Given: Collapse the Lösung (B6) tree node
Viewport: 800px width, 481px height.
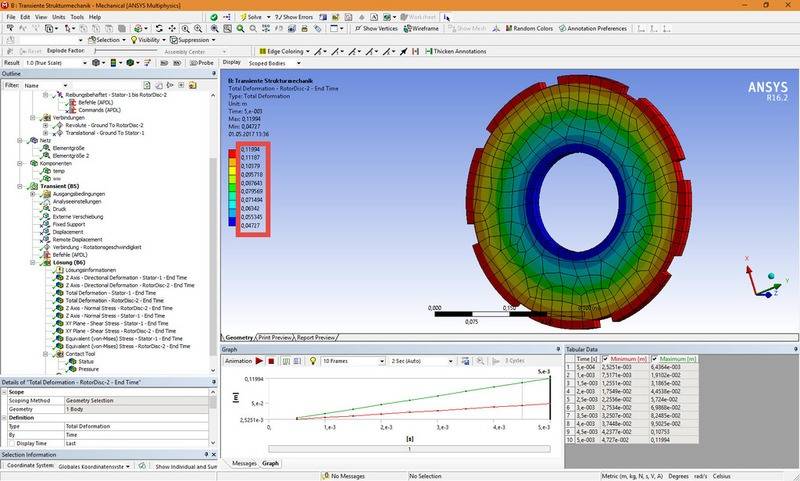Looking at the screenshot, I should (x=33, y=263).
